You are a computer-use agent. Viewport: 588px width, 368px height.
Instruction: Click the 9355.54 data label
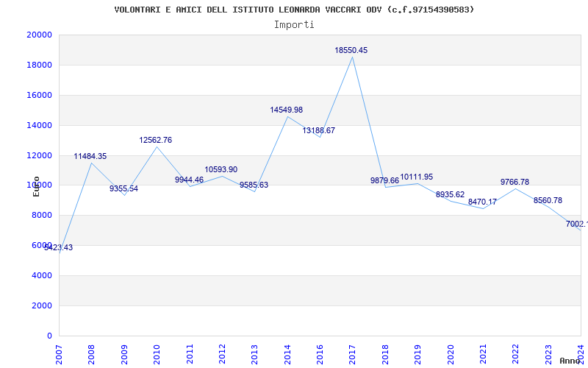(x=123, y=188)
